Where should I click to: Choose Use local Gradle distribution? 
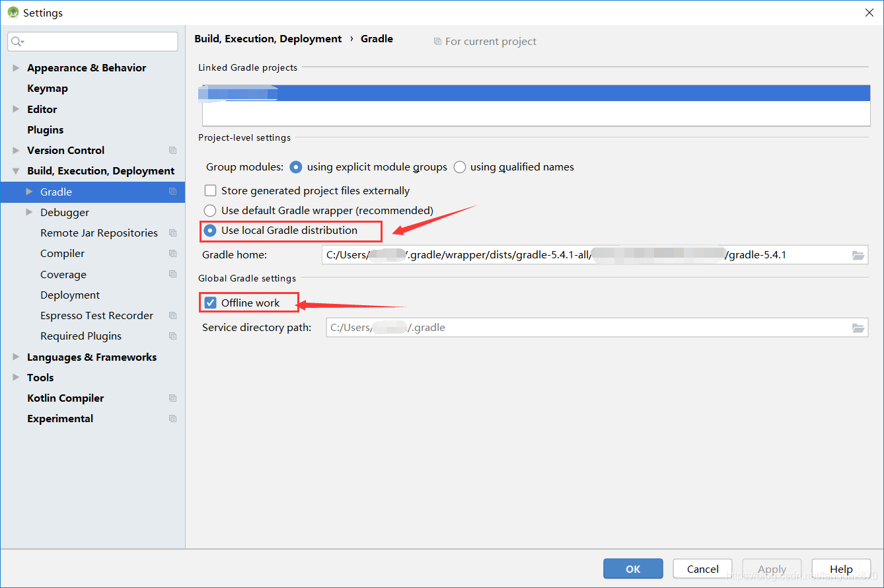210,231
